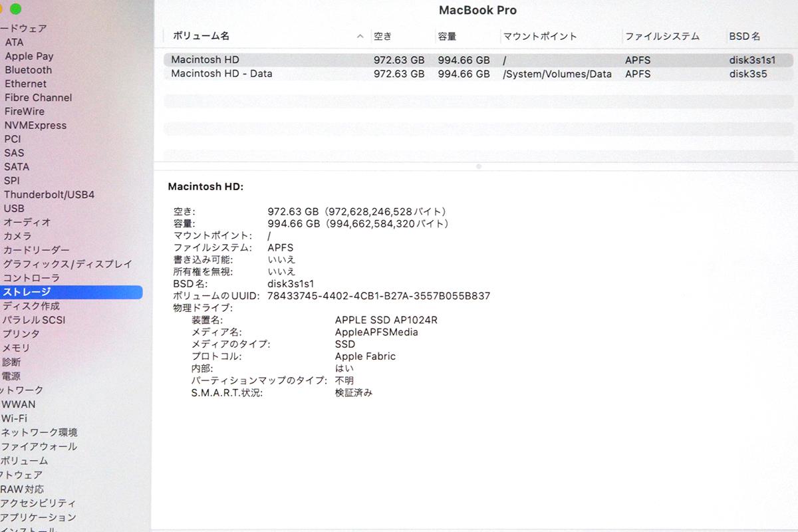
Task: Open the SATA sidebar entry
Action: [x=17, y=167]
